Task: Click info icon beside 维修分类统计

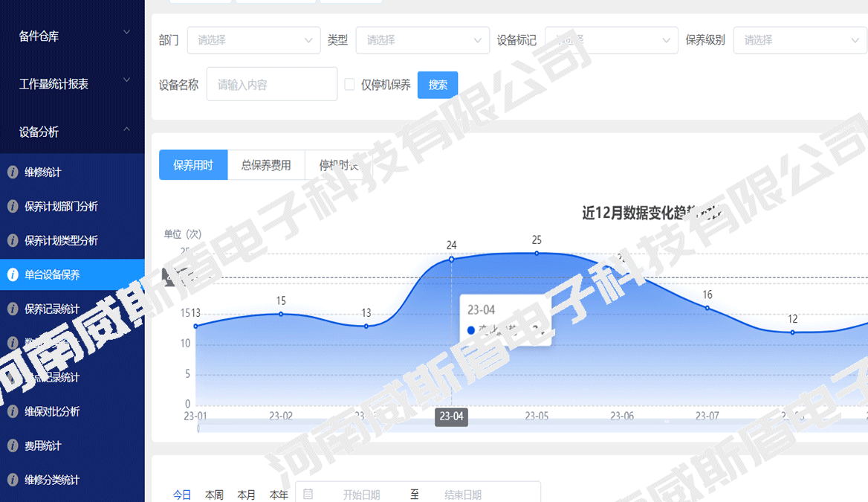Action: coord(12,480)
